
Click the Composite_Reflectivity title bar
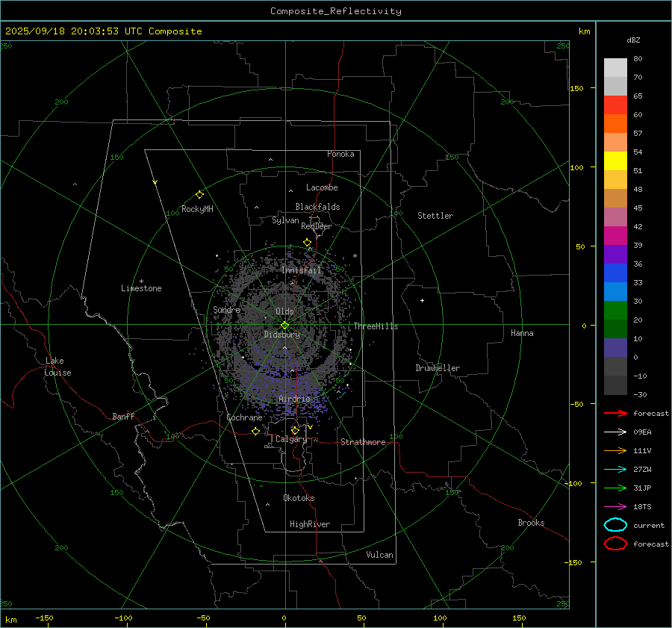(x=335, y=11)
